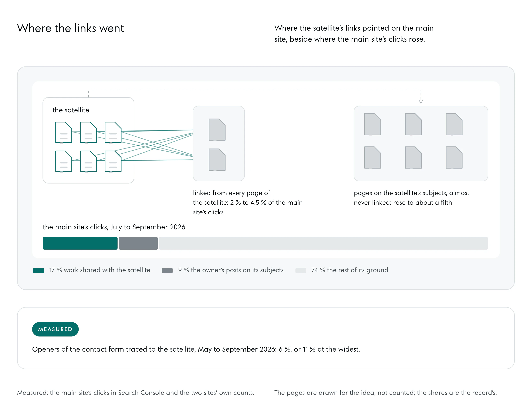The width and height of the screenshot is (532, 417).
Task: Click light legend swatch for rest of ground
Action: click(301, 271)
